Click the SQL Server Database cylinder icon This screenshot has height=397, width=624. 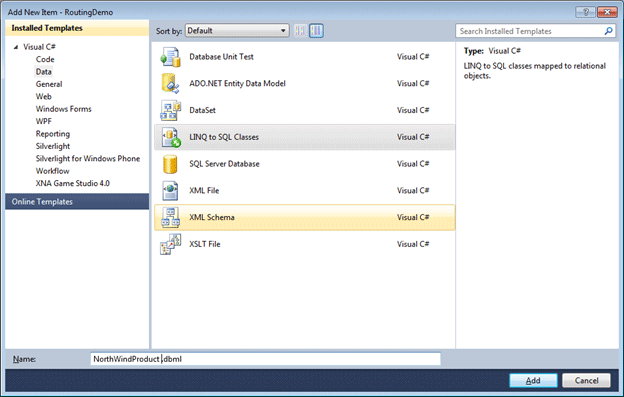(x=170, y=164)
